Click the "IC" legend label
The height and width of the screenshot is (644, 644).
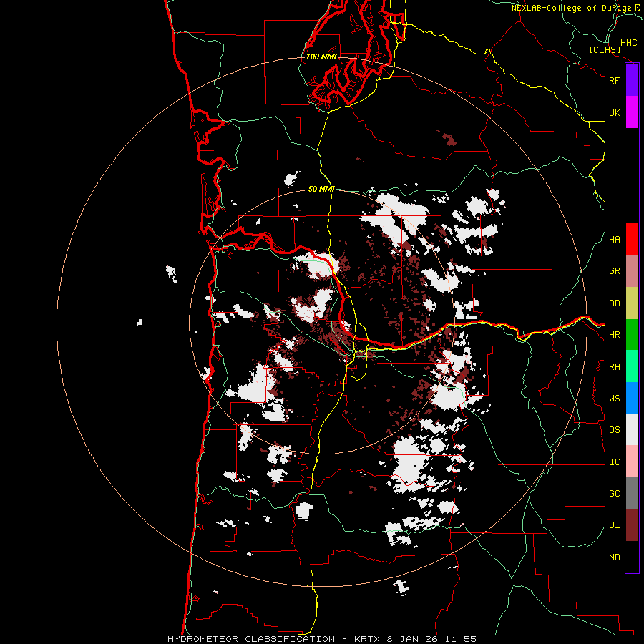(614, 462)
